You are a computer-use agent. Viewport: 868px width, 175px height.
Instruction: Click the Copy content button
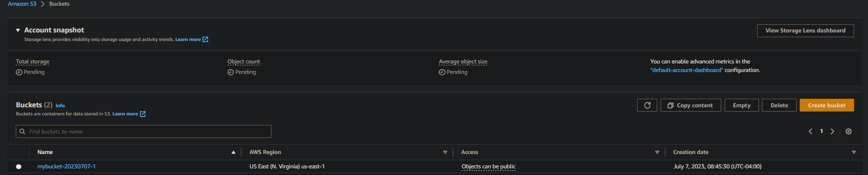tap(691, 105)
